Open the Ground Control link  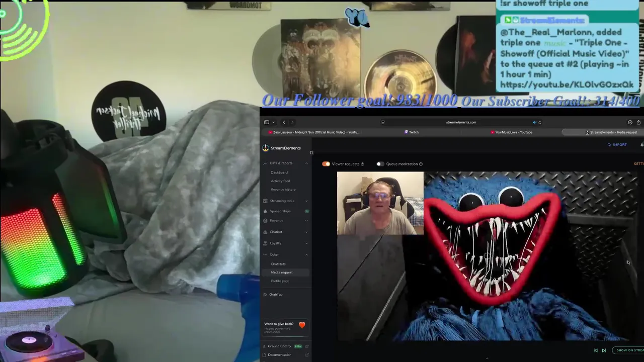[279, 346]
